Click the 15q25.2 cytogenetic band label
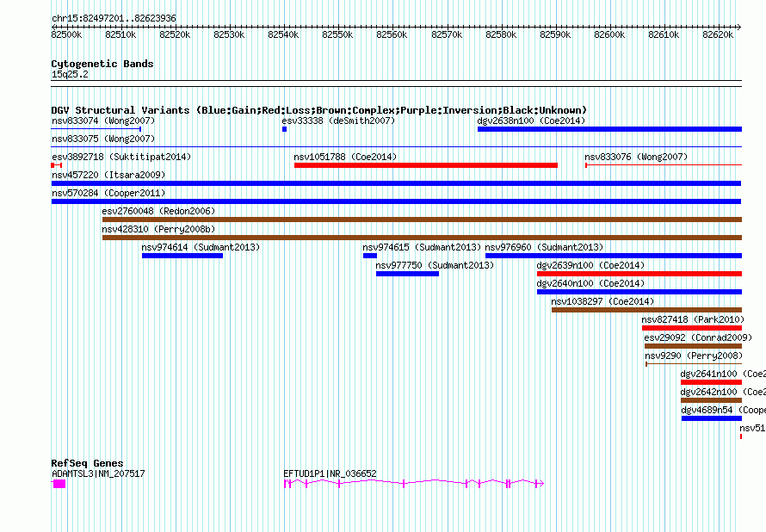Screen dimensions: 766x532 [70, 74]
